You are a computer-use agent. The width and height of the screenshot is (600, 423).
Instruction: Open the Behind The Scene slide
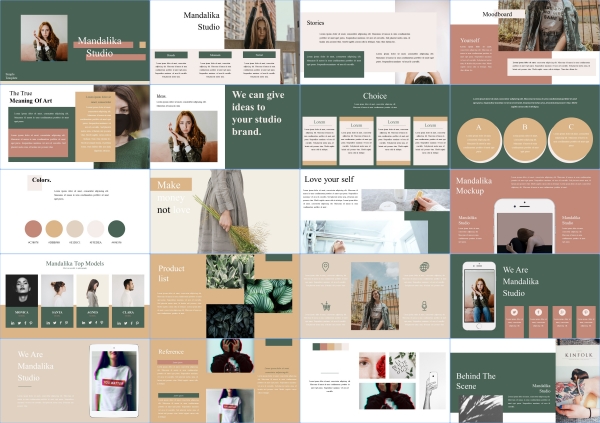[525, 380]
